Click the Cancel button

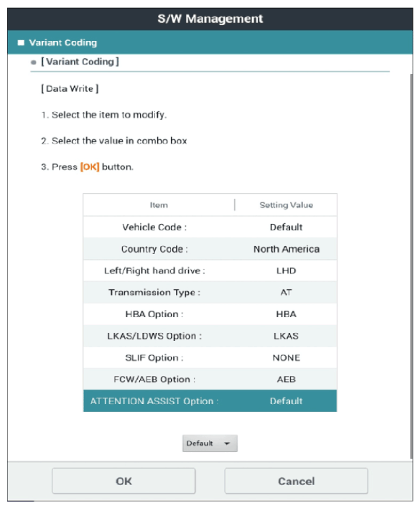point(297,481)
